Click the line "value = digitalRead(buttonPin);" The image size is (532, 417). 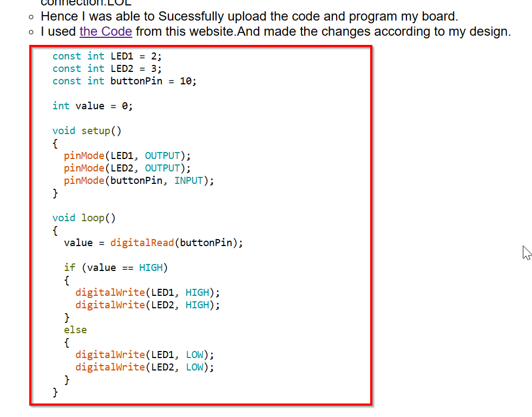(153, 243)
